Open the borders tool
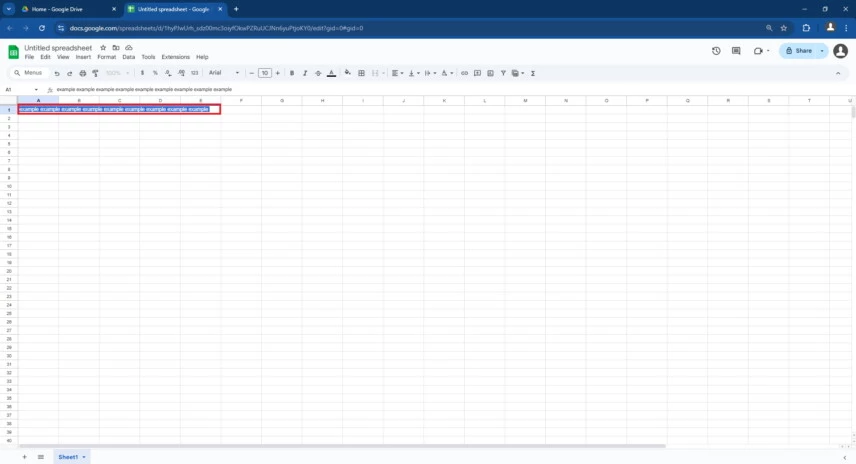 pos(361,73)
